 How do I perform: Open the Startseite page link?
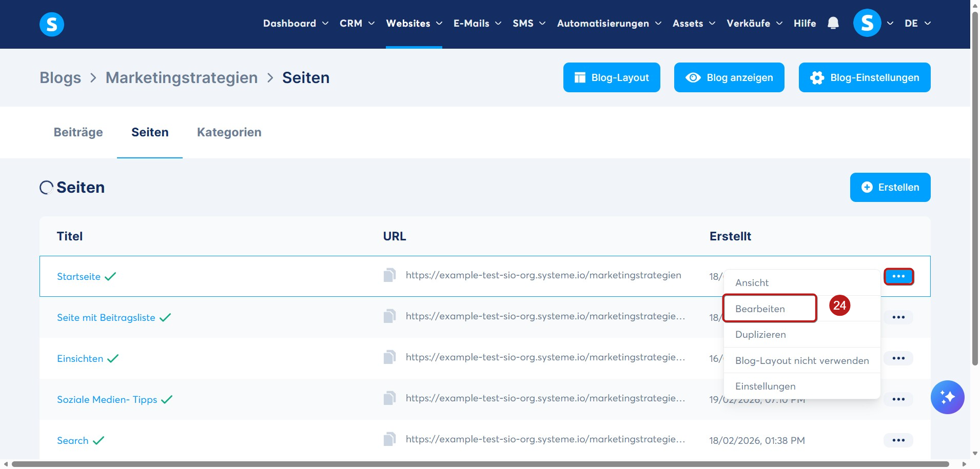tap(79, 276)
